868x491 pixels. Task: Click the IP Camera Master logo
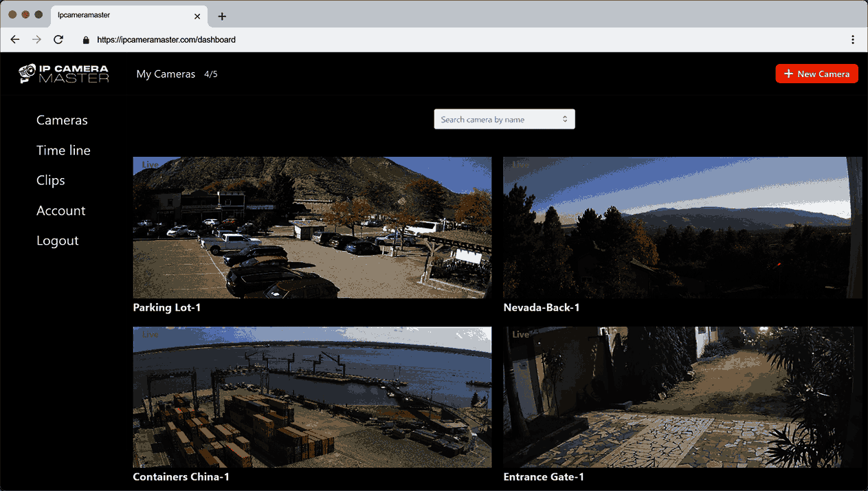(63, 73)
